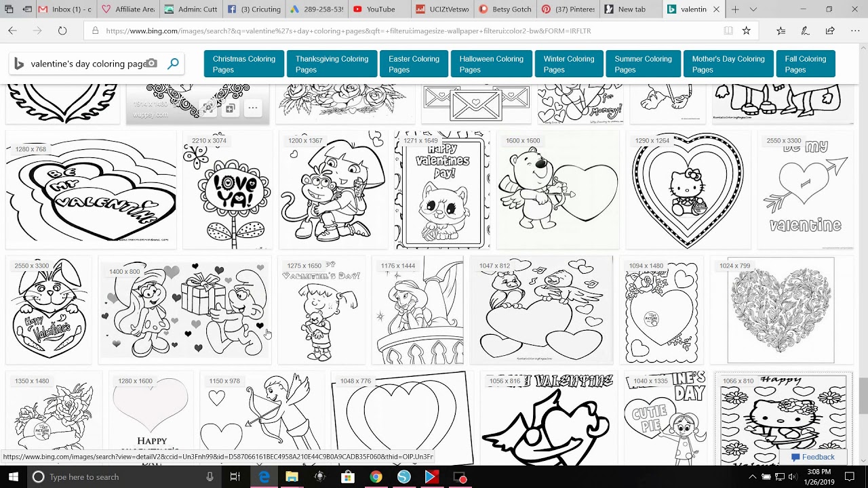The image size is (868, 488).
Task: Open Microsoft Store from the taskbar
Action: coord(347,477)
